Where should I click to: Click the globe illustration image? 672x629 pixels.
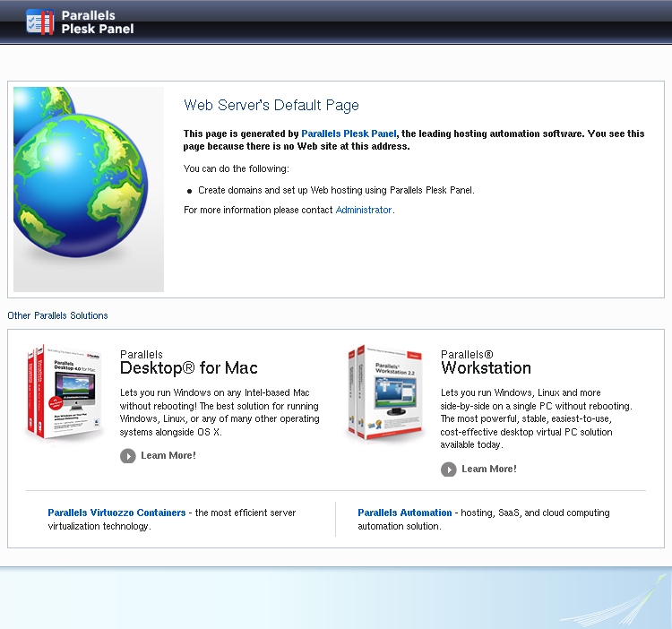click(89, 189)
